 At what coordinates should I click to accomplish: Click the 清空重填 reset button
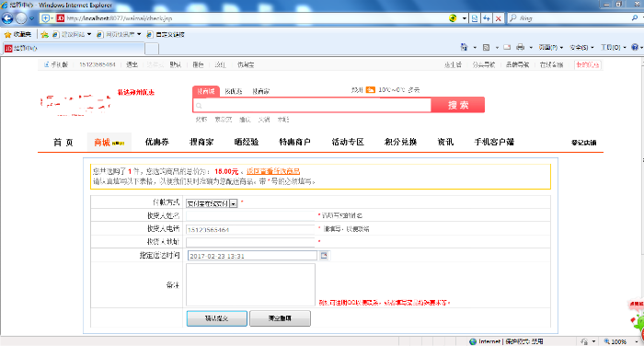(280, 318)
